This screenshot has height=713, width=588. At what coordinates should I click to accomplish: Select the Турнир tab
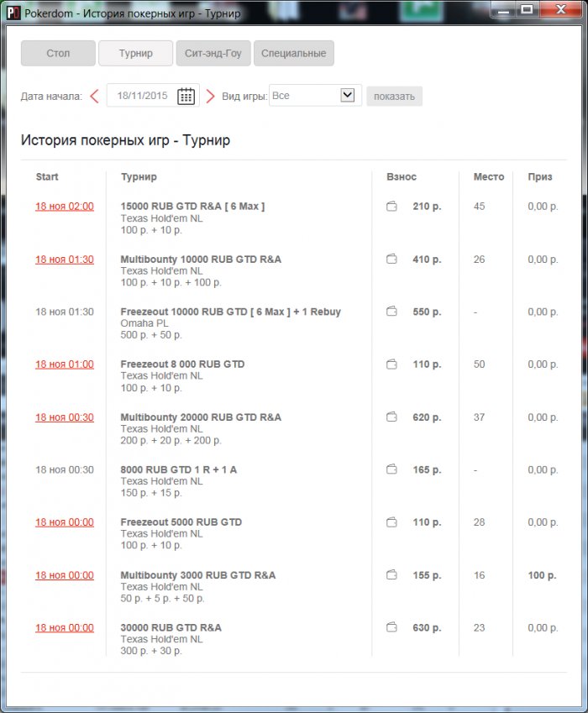(135, 54)
